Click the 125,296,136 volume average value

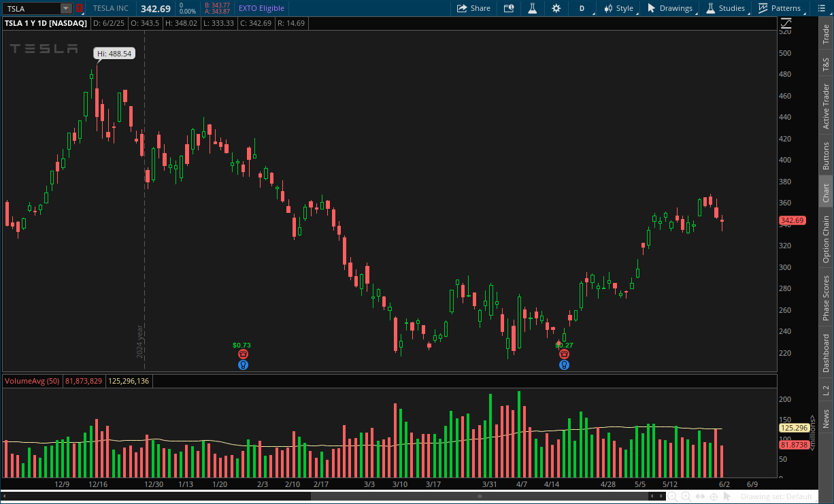coord(128,381)
